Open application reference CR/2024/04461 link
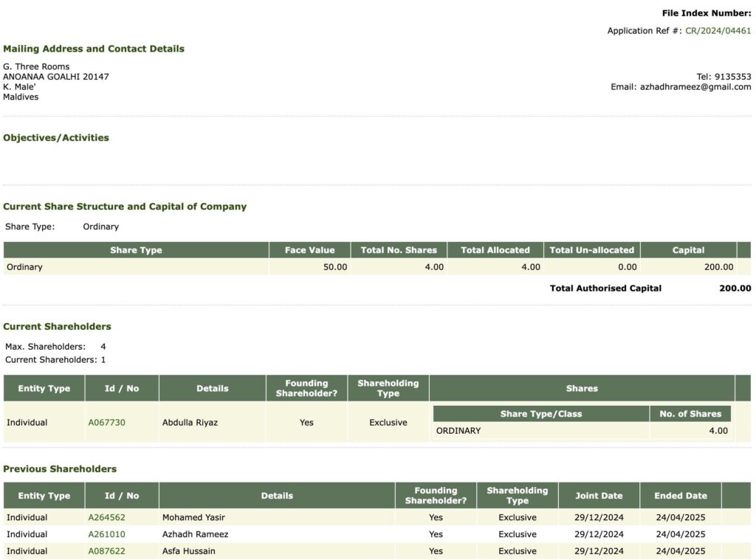Viewport: 756px width, 560px height. click(x=718, y=31)
